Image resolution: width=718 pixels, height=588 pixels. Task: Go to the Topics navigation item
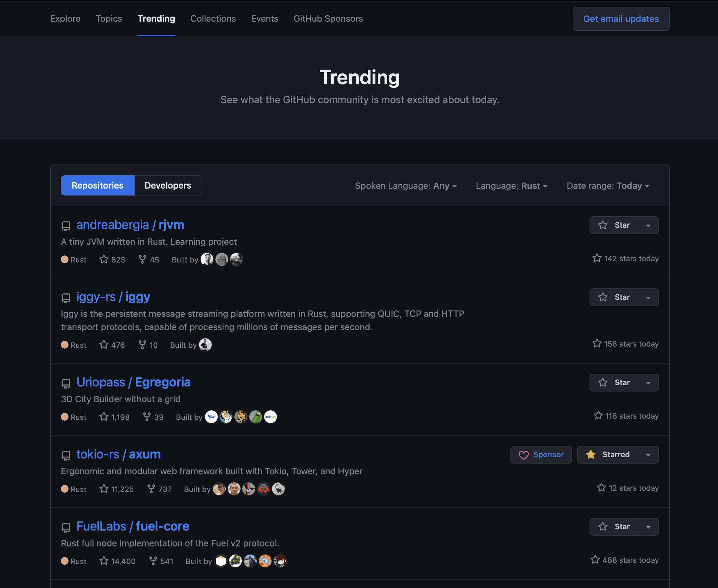pyautogui.click(x=109, y=19)
